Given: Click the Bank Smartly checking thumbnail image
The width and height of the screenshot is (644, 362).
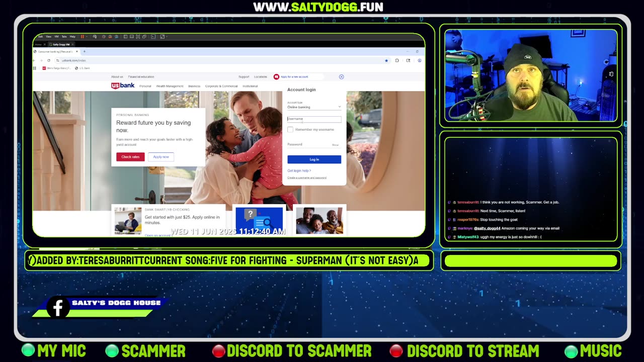Looking at the screenshot, I should (x=128, y=221).
